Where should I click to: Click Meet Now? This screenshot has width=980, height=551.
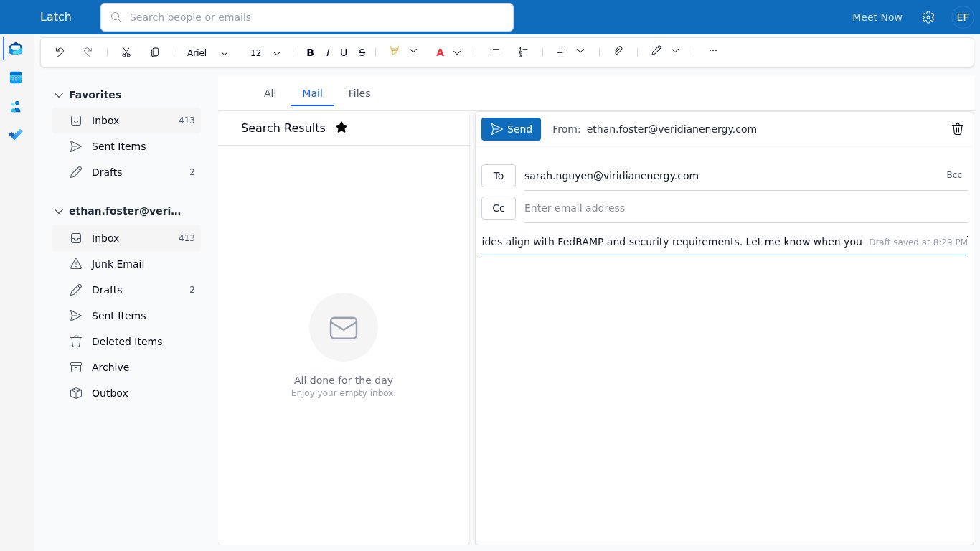coord(877,17)
